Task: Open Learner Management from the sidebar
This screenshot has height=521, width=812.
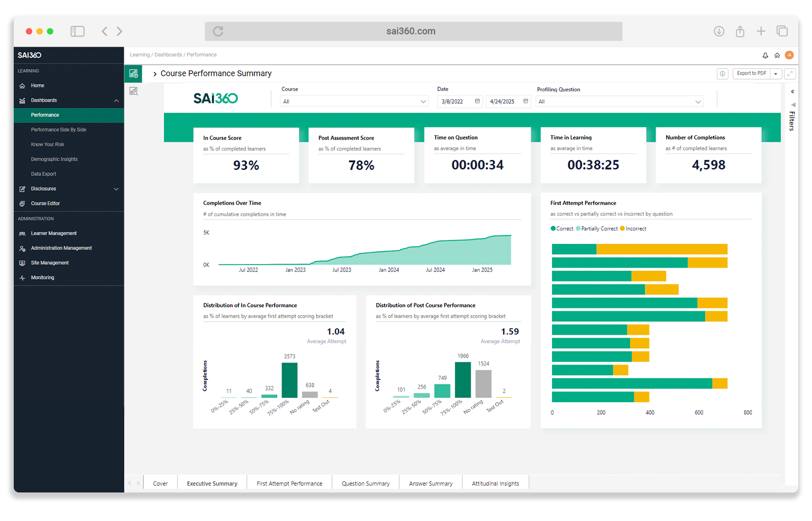Action: 54,233
